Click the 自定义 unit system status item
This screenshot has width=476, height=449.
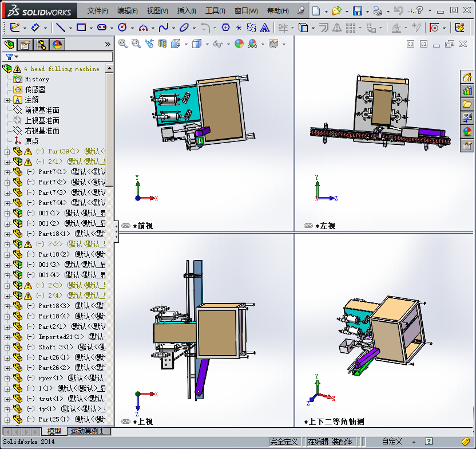392,442
